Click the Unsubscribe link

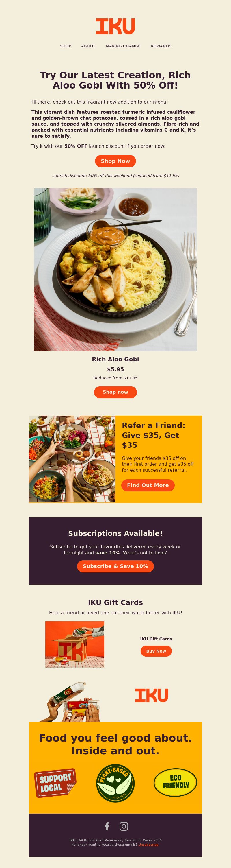point(148,844)
